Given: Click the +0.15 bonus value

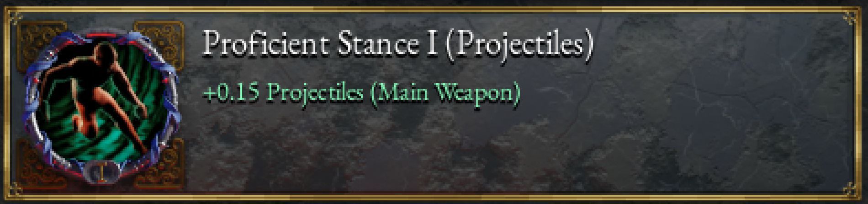Looking at the screenshot, I should (232, 93).
